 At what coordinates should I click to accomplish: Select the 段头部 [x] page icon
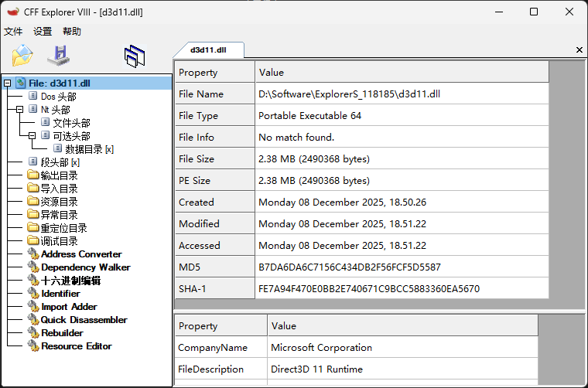point(33,162)
